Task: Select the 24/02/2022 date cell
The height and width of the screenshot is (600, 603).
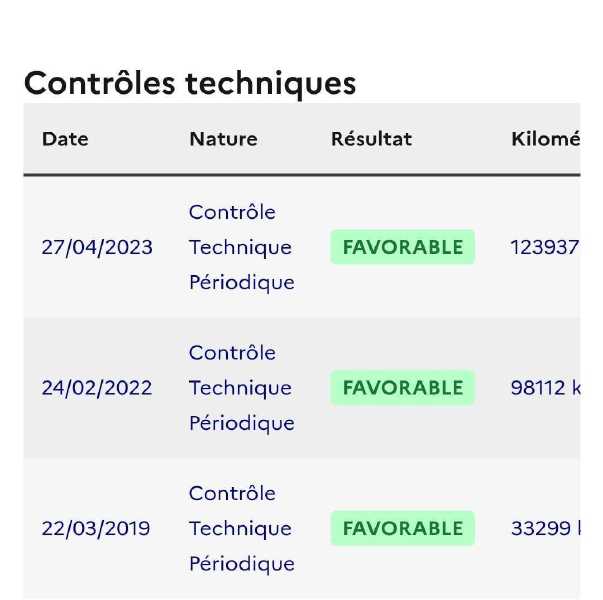Action: point(97,388)
